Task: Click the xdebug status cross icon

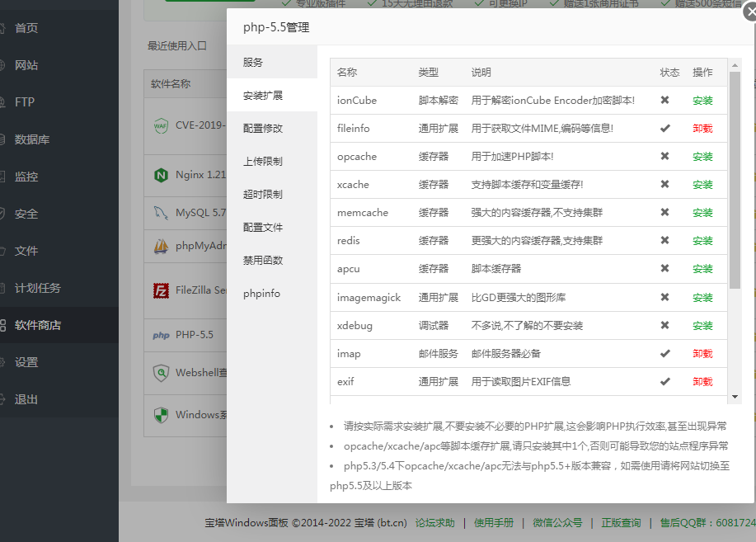Action: 664,325
